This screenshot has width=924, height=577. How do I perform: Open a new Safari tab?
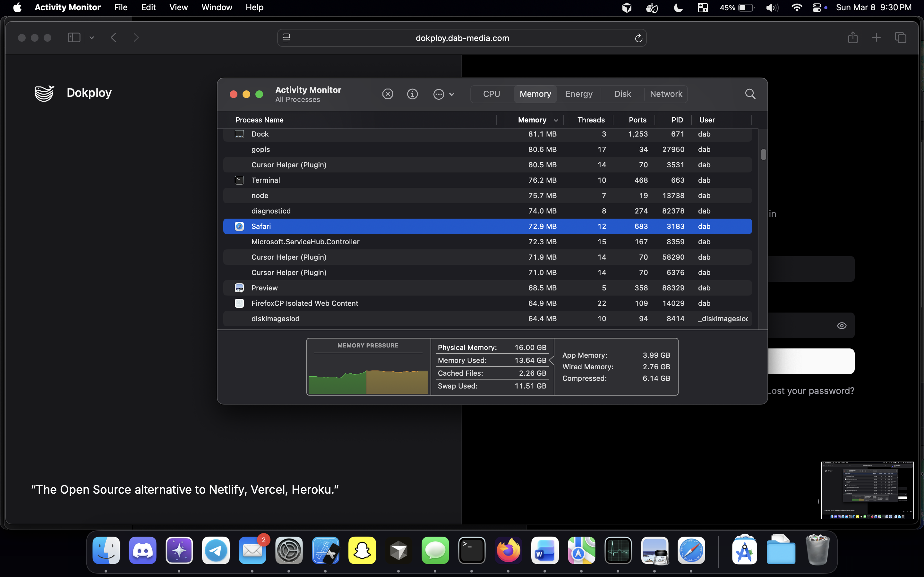click(876, 38)
